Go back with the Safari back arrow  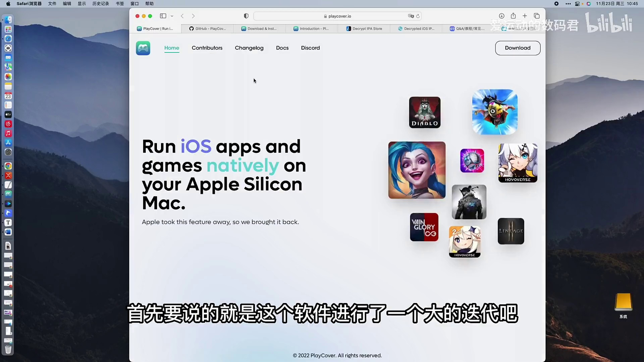coord(182,16)
